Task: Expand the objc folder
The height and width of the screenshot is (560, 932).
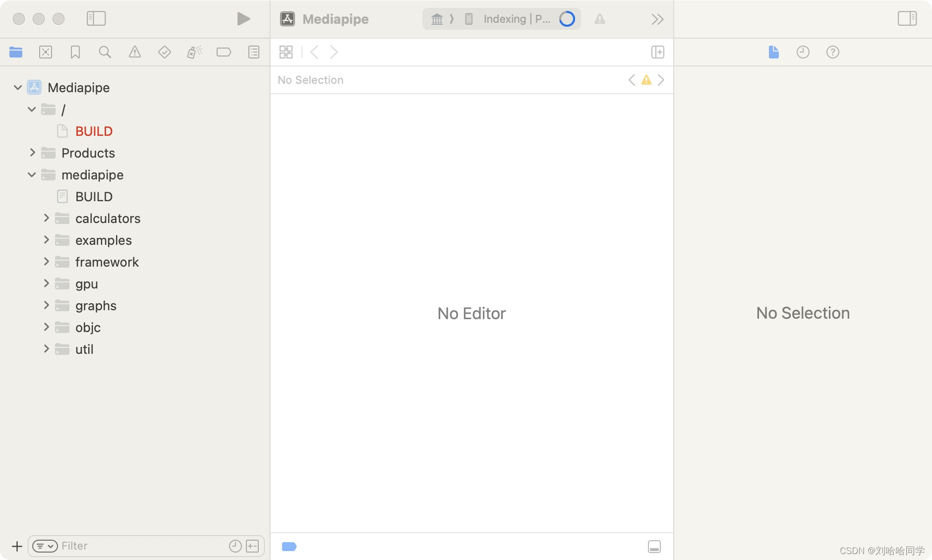Action: (x=46, y=327)
